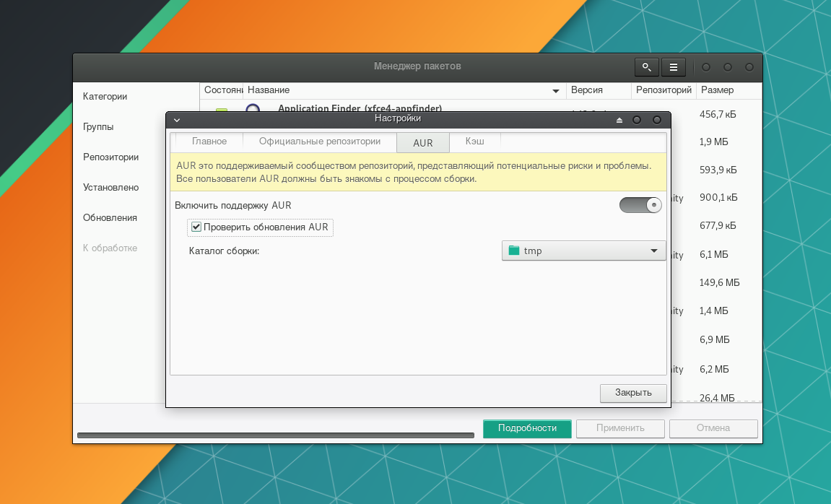Image resolution: width=831 pixels, height=504 pixels.
Task: Click the 593,9 кБ size cell
Action: (718, 170)
